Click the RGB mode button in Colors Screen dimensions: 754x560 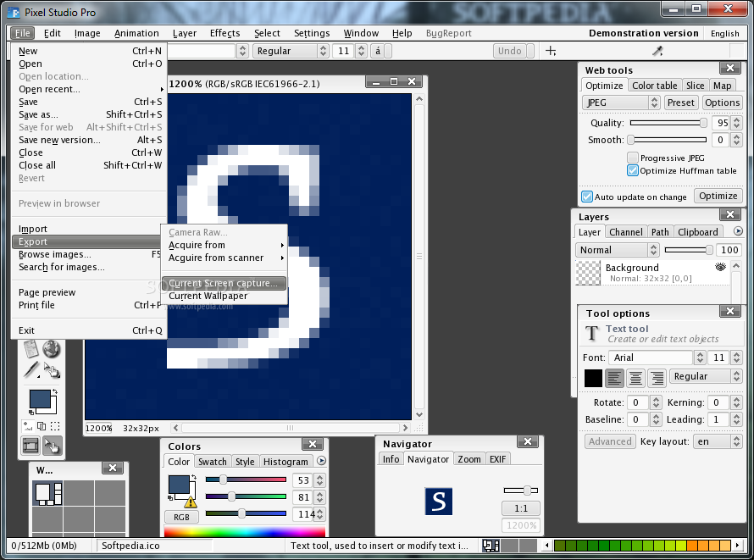[181, 518]
